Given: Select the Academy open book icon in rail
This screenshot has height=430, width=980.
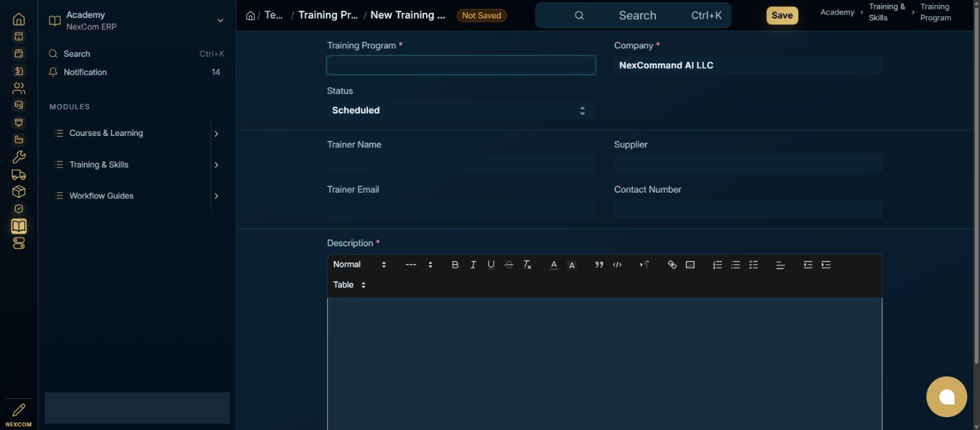Looking at the screenshot, I should [x=19, y=226].
